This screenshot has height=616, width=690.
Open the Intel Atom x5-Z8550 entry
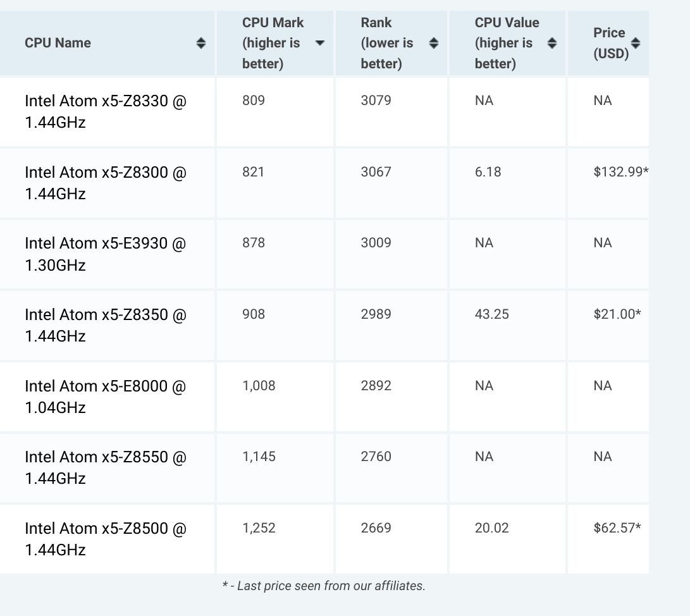(106, 467)
